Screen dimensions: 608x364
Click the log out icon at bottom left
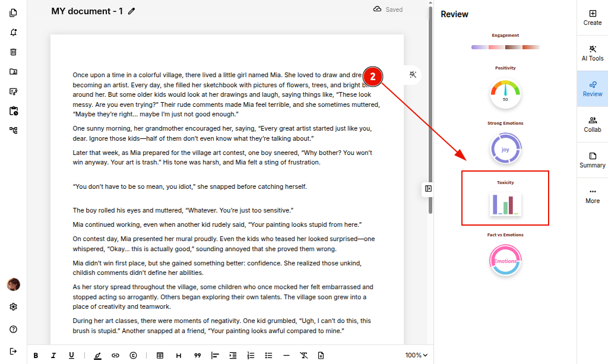coord(13,351)
